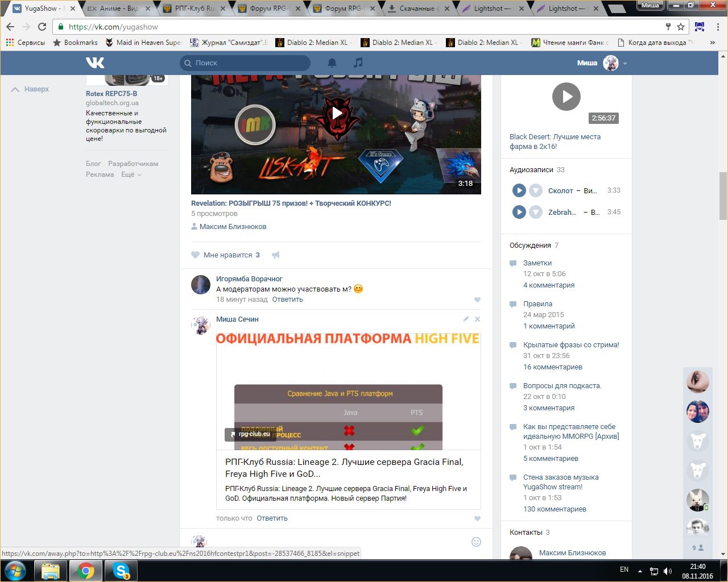Screen dimensions: 728x582
Task: Like Игорямба Ворачног's comment
Action: pyautogui.click(x=477, y=300)
